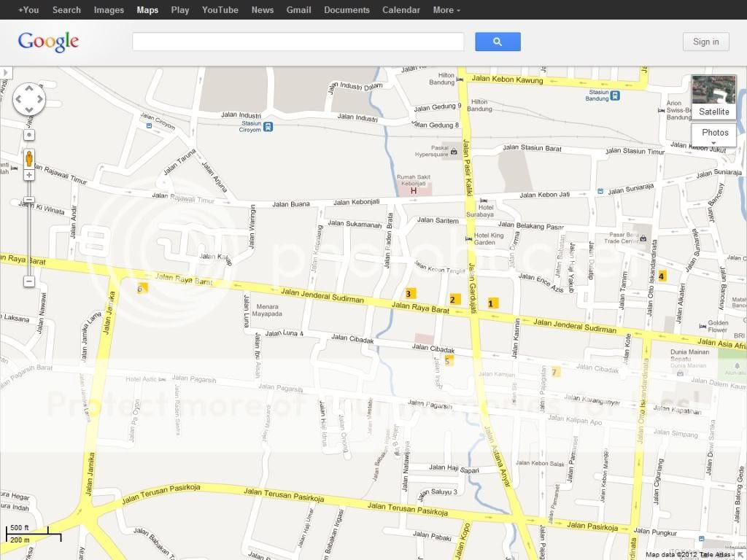Open Search in the top bar
The height and width of the screenshot is (560, 747).
pyautogui.click(x=66, y=10)
